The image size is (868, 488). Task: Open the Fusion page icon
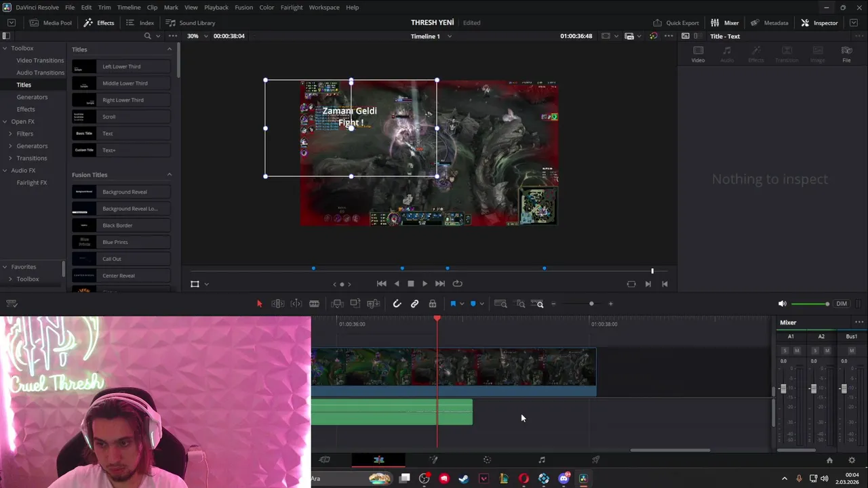point(433,460)
